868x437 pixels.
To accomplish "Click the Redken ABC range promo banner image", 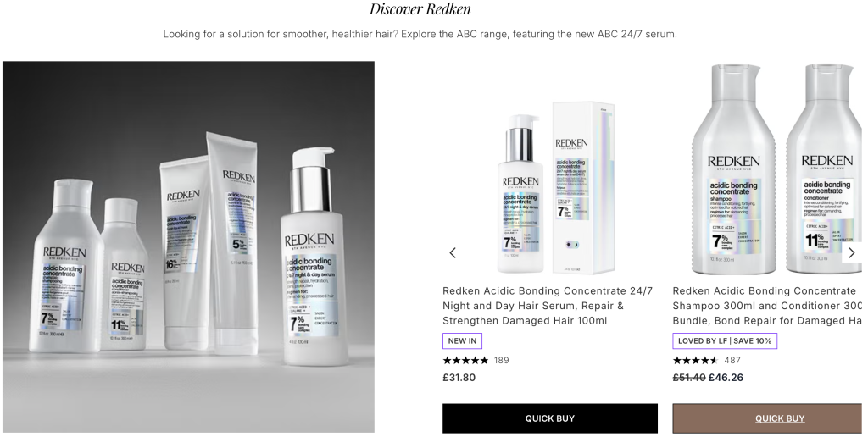I will click(188, 246).
